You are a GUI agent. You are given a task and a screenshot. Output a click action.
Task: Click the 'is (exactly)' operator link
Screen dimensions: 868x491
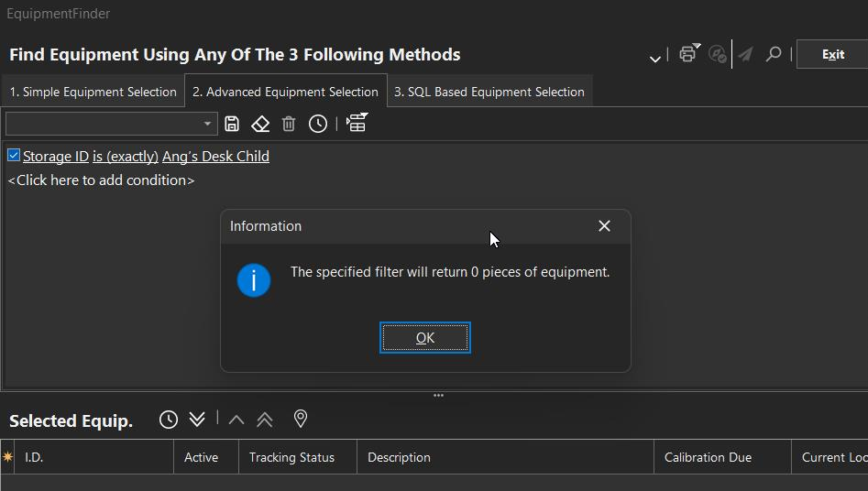126,157
